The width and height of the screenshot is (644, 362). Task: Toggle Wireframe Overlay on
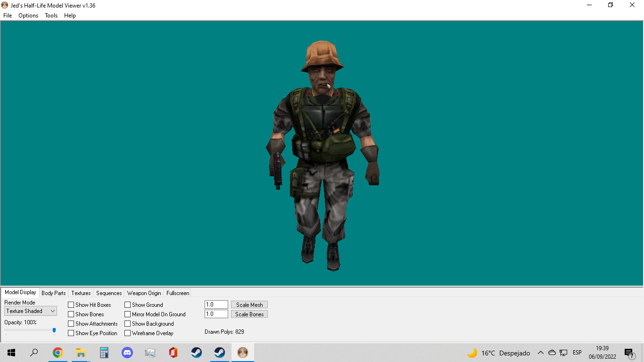[127, 333]
